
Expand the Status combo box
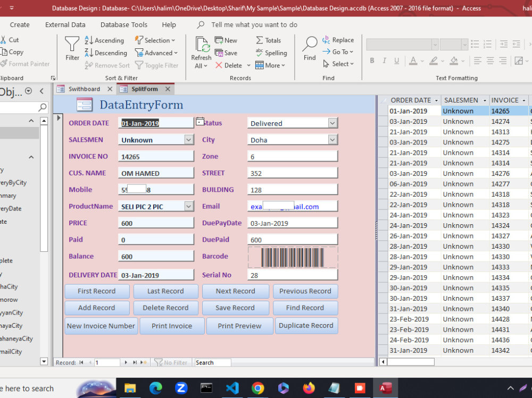pos(332,123)
